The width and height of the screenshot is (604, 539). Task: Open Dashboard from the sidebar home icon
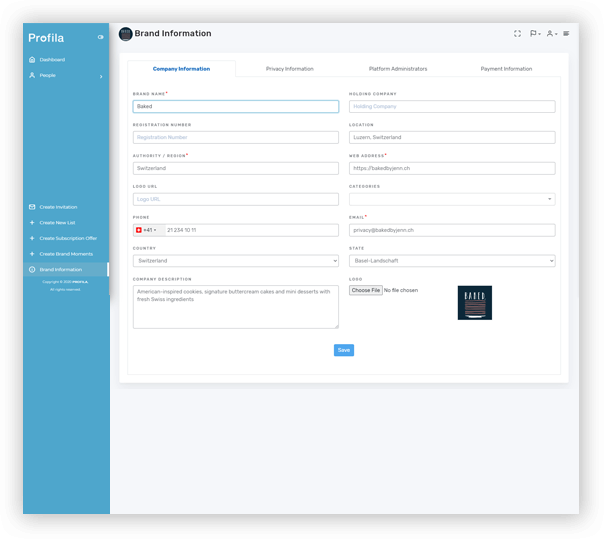pyautogui.click(x=32, y=60)
